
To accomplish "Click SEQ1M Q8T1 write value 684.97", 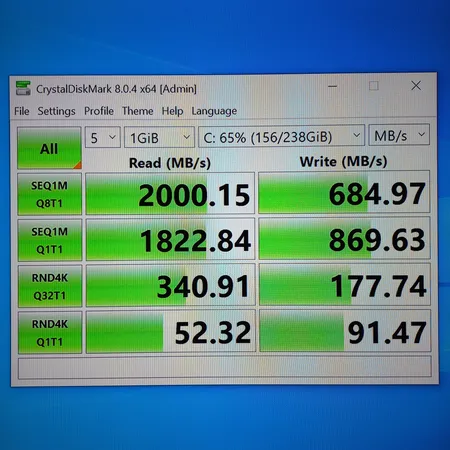I will [344, 192].
